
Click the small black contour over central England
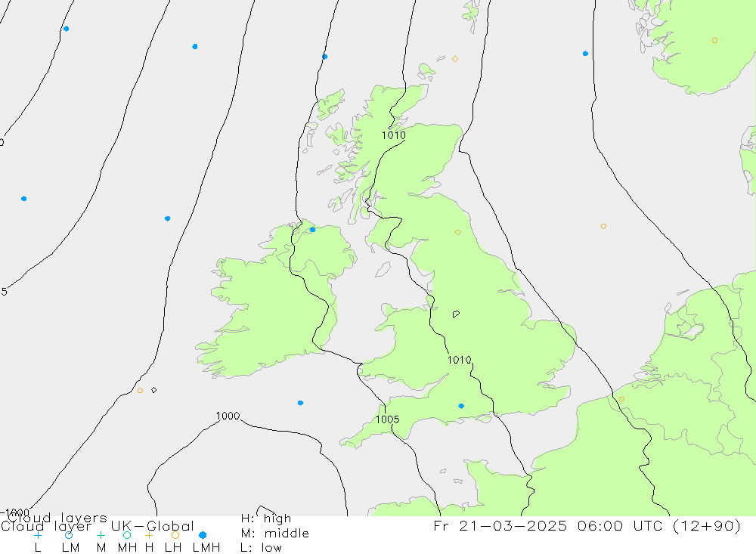(x=456, y=314)
